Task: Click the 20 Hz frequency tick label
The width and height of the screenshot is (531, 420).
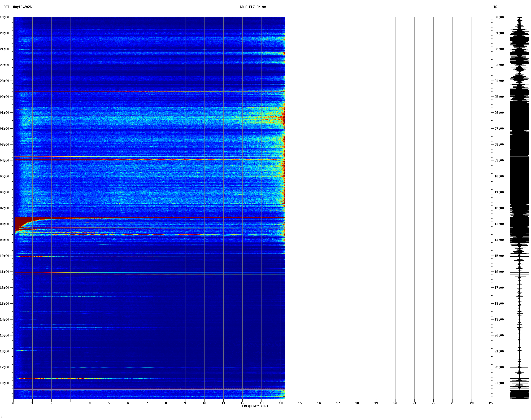Action: tap(395, 403)
